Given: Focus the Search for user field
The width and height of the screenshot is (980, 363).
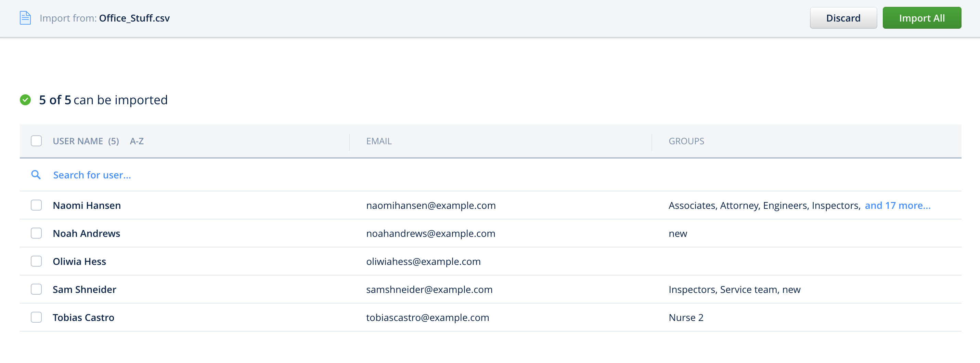Looking at the screenshot, I should point(92,175).
